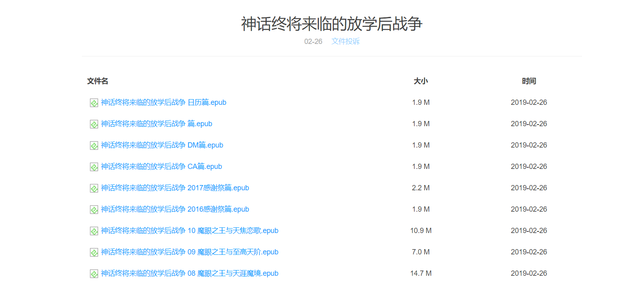Click the 大小 column header
This screenshot has width=644, height=281.
coord(421,81)
